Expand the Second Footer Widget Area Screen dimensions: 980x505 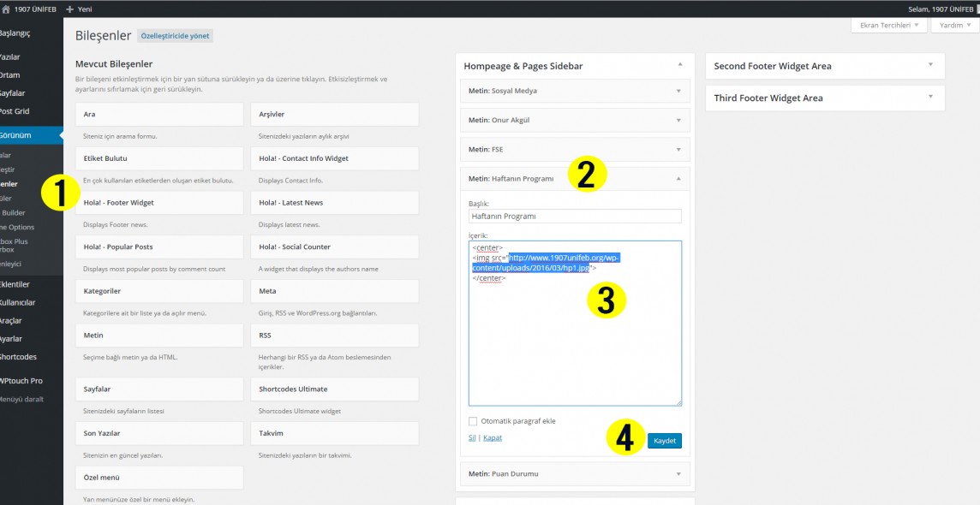929,65
